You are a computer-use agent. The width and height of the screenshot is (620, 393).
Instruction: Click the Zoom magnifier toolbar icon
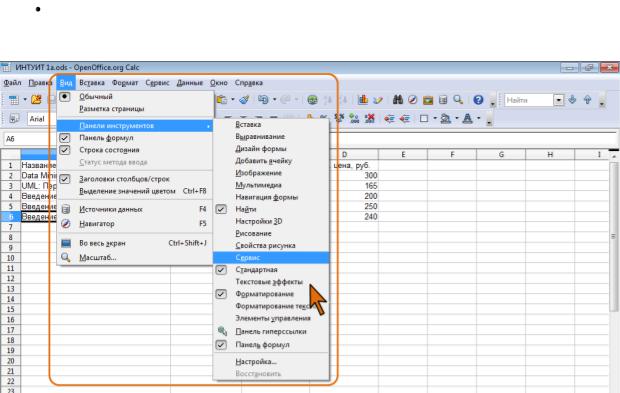(458, 100)
